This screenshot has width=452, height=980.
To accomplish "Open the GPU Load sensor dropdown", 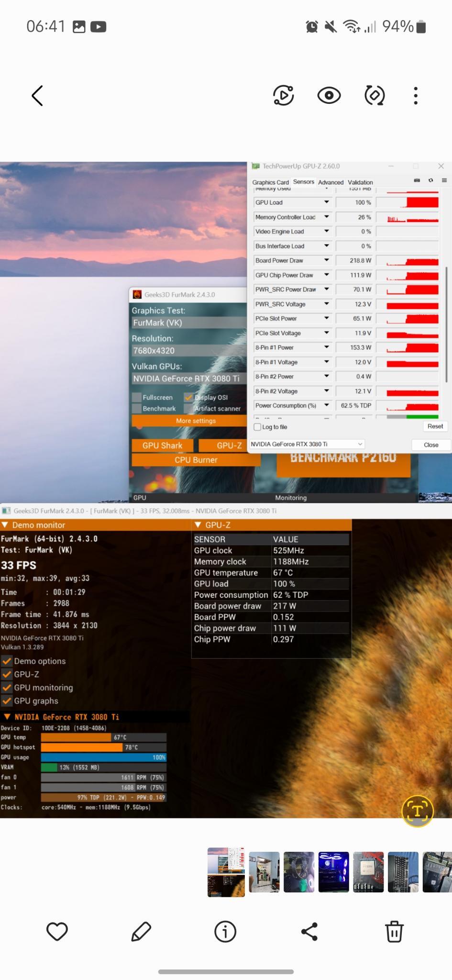I will pyautogui.click(x=327, y=202).
